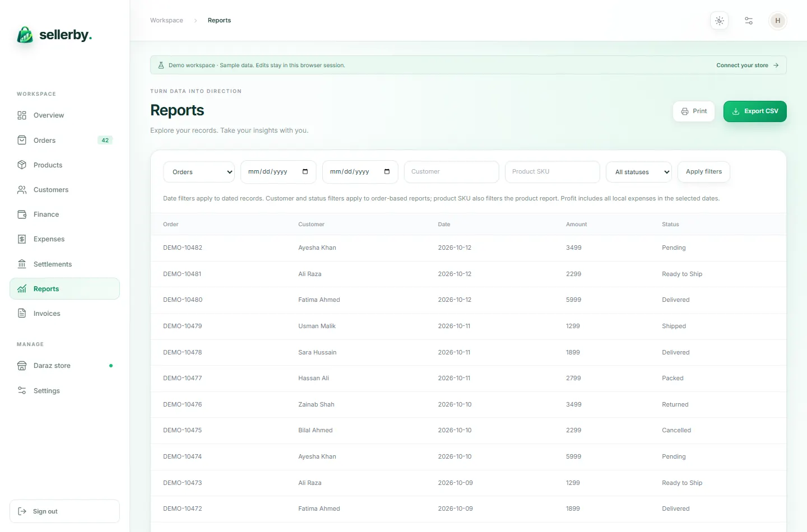The width and height of the screenshot is (807, 532).
Task: Click the Settings sliders icon in sidebar
Action: tap(22, 390)
